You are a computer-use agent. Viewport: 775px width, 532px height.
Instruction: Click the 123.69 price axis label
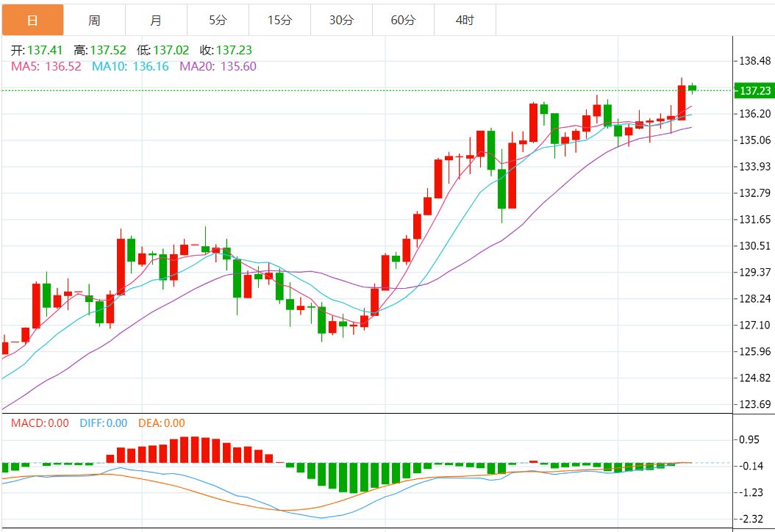click(754, 404)
